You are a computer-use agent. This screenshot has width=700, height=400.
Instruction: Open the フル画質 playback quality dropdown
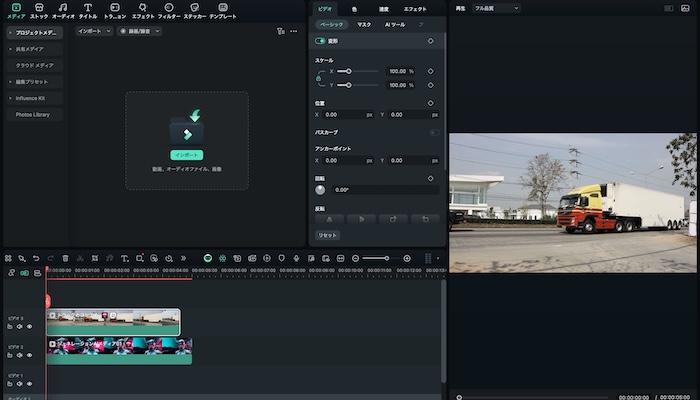click(496, 8)
